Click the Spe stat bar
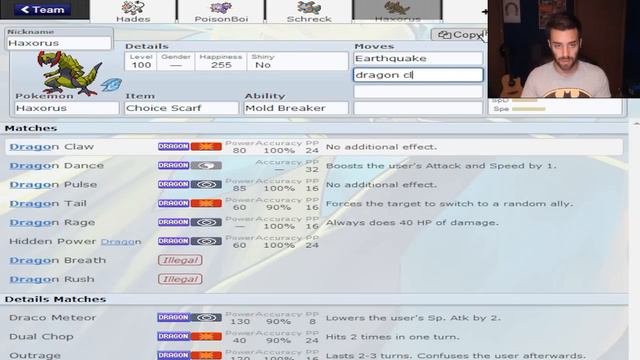 529,109
